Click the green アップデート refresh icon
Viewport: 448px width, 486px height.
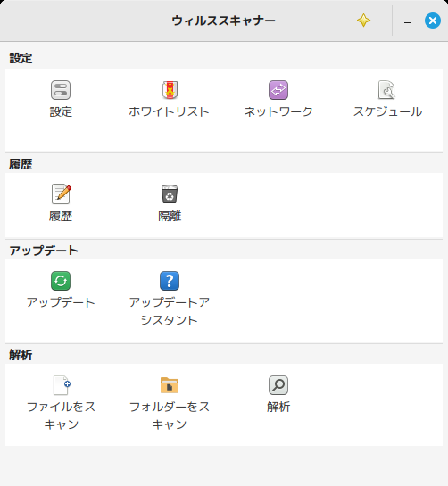61,281
